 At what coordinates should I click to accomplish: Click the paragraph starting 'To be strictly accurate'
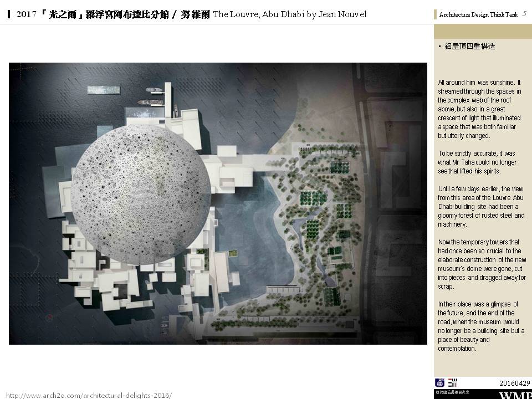[477, 162]
